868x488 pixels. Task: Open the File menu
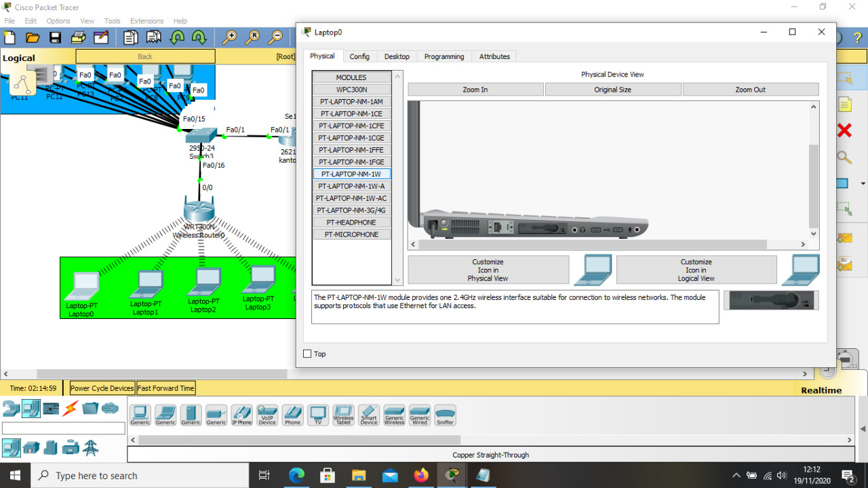pyautogui.click(x=9, y=21)
